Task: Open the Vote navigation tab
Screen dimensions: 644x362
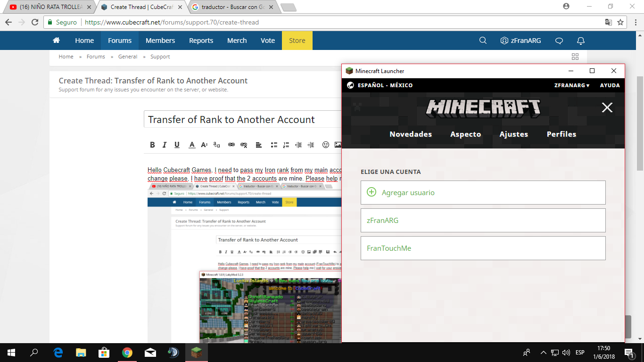Action: point(268,41)
